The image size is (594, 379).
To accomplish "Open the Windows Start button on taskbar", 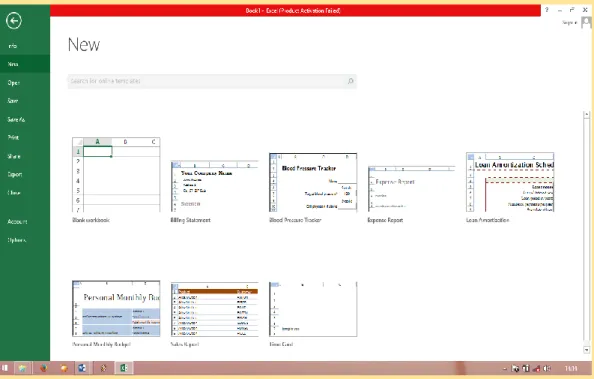I will [x=5, y=368].
